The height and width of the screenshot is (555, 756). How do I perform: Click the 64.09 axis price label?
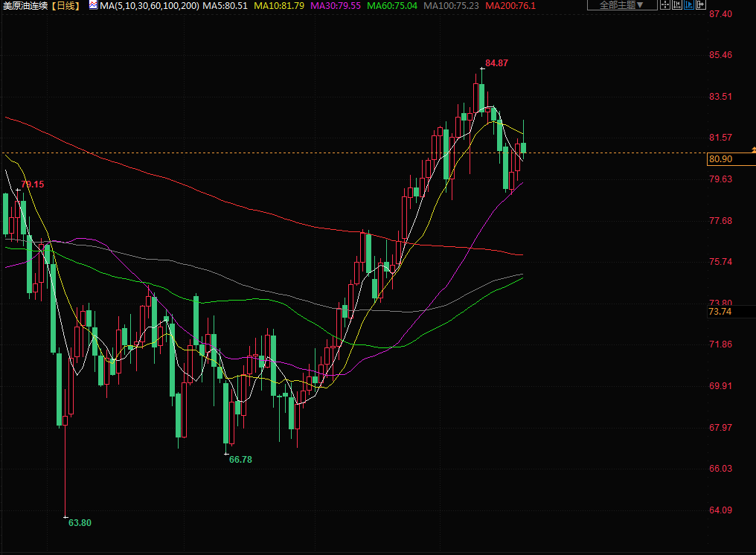coord(720,510)
